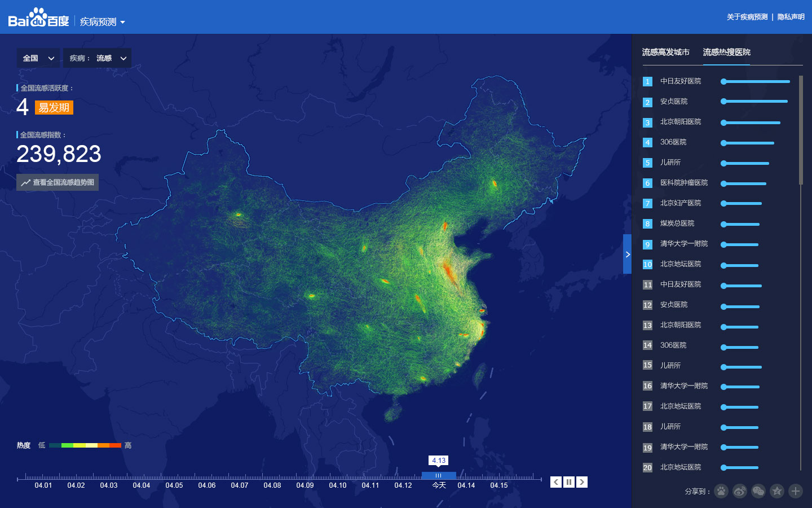Open the 全国 region dropdown
Screen dimensions: 812x508
38,58
